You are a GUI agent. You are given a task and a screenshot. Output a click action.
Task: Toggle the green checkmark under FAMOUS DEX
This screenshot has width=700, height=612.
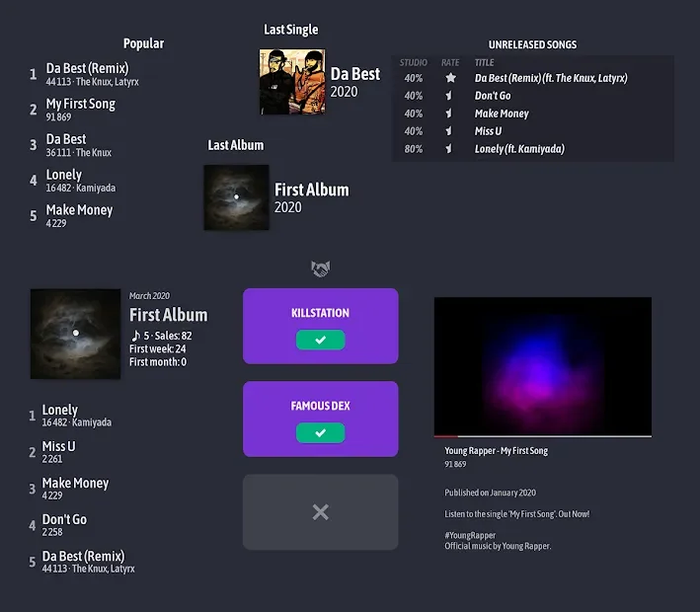pos(320,432)
